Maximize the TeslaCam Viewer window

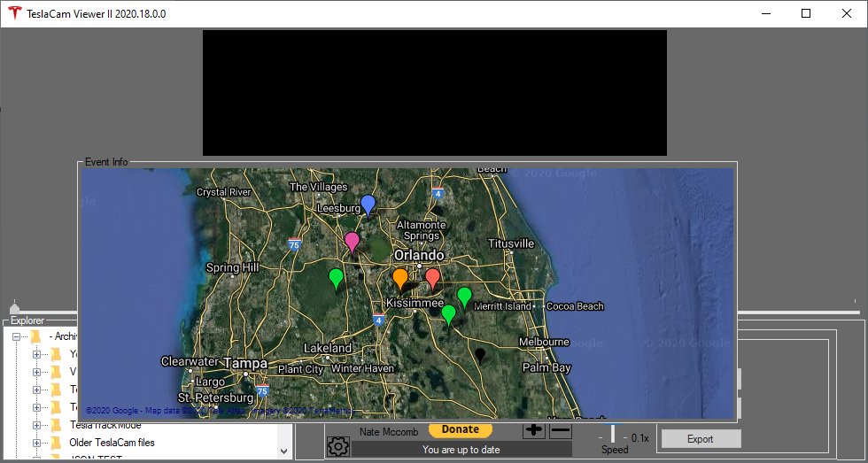point(806,14)
